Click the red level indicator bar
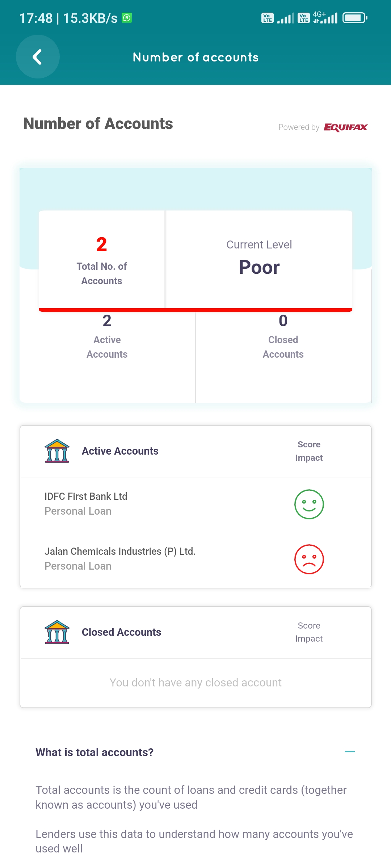Screen dimensions: 391x868 click(x=195, y=310)
